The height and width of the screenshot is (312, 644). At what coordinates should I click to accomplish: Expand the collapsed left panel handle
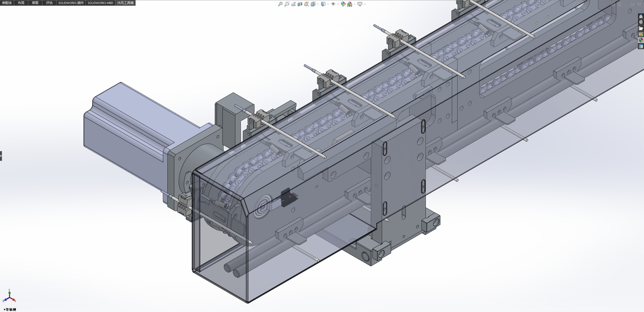pyautogui.click(x=1, y=156)
